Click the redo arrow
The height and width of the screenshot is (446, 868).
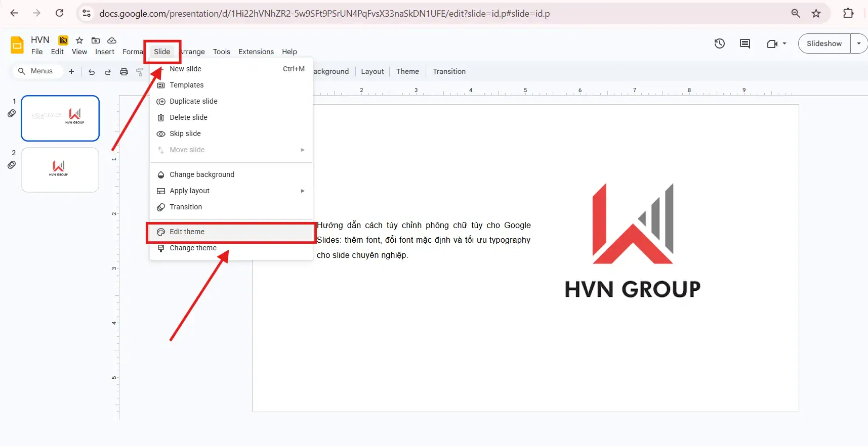coord(108,72)
